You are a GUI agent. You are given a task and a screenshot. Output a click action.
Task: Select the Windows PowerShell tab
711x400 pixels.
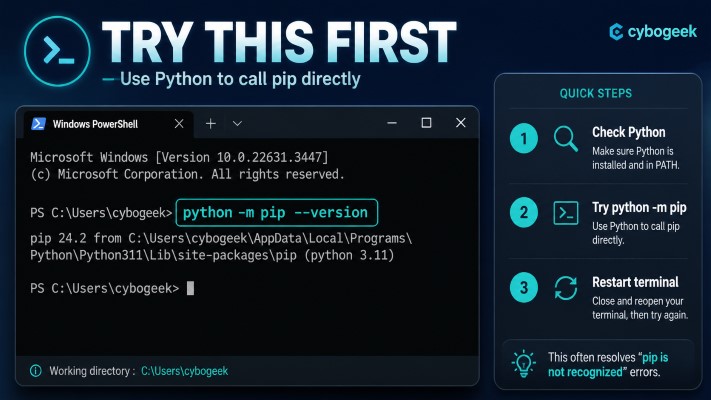click(x=108, y=123)
